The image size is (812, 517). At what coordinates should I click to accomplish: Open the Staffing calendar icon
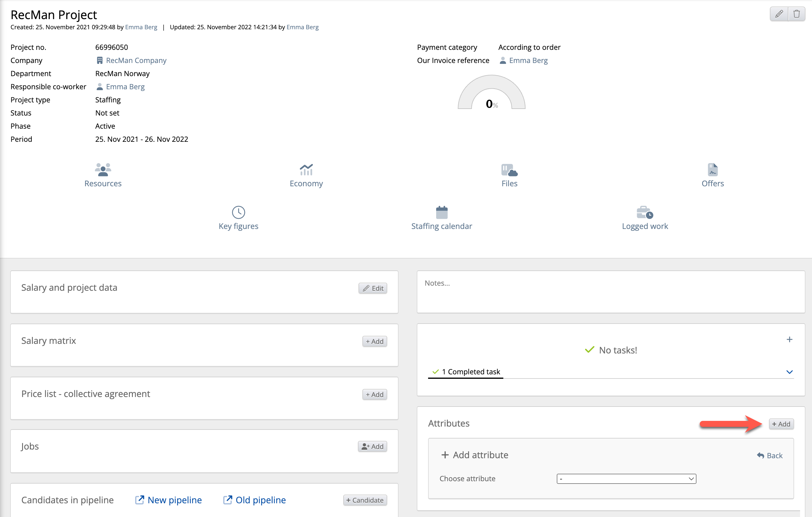[442, 213]
